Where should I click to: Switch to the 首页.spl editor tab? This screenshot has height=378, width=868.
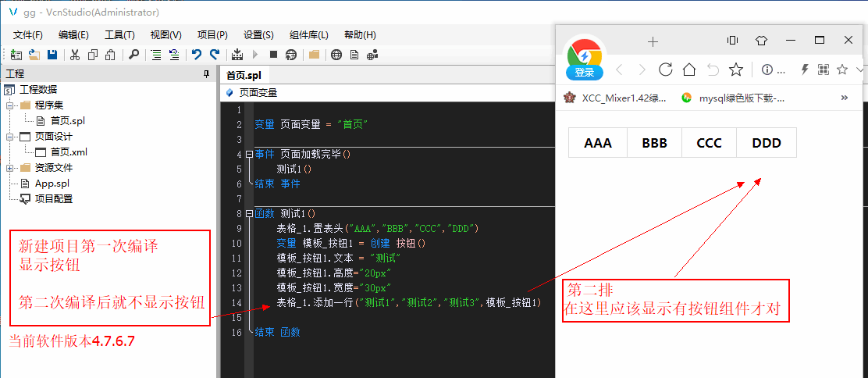point(244,75)
